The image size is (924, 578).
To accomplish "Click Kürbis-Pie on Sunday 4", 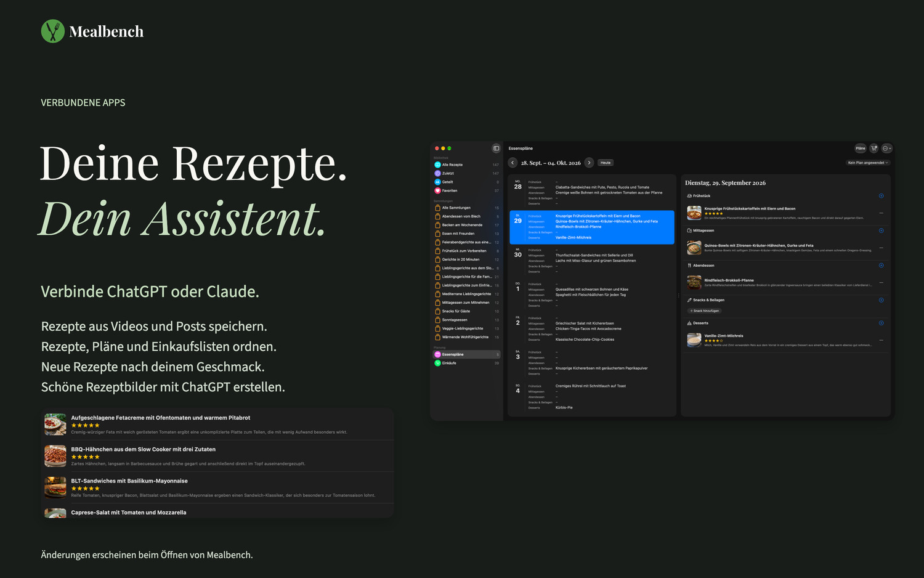I will [564, 407].
